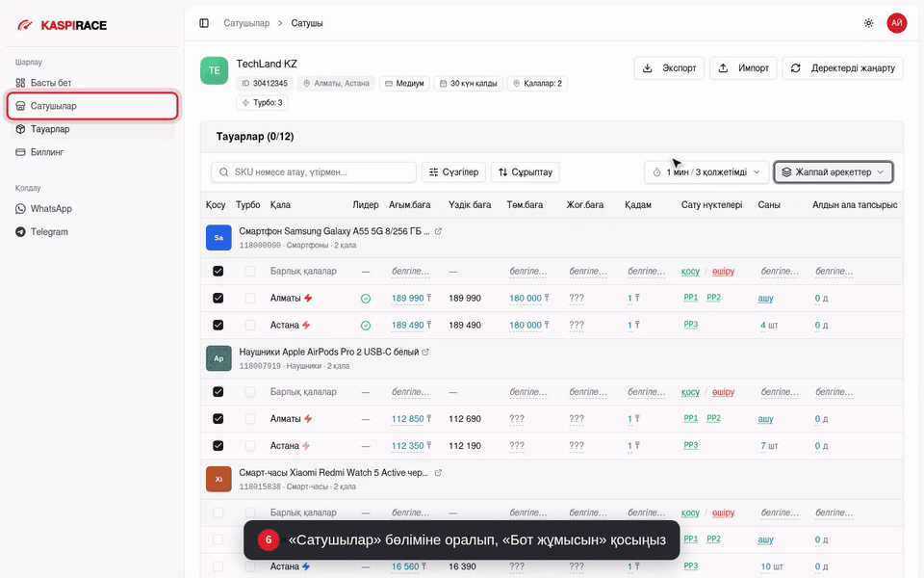The height and width of the screenshot is (578, 924).
Task: Open external link for Xiaomi Redmi Watch 5
Action: point(438,473)
